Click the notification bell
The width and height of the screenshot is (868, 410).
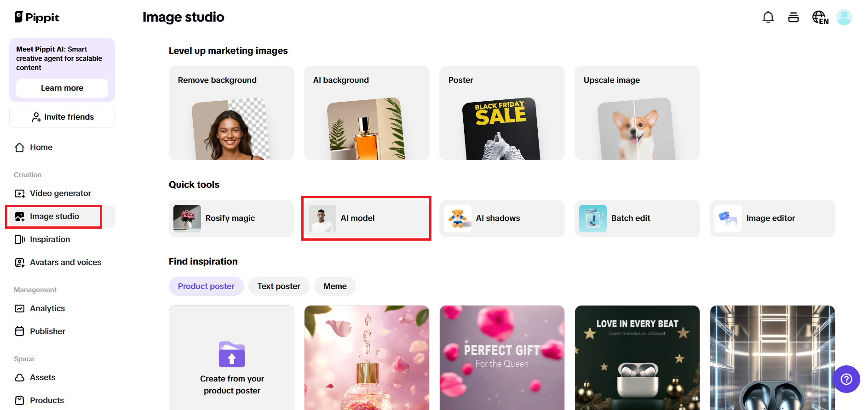[768, 17]
